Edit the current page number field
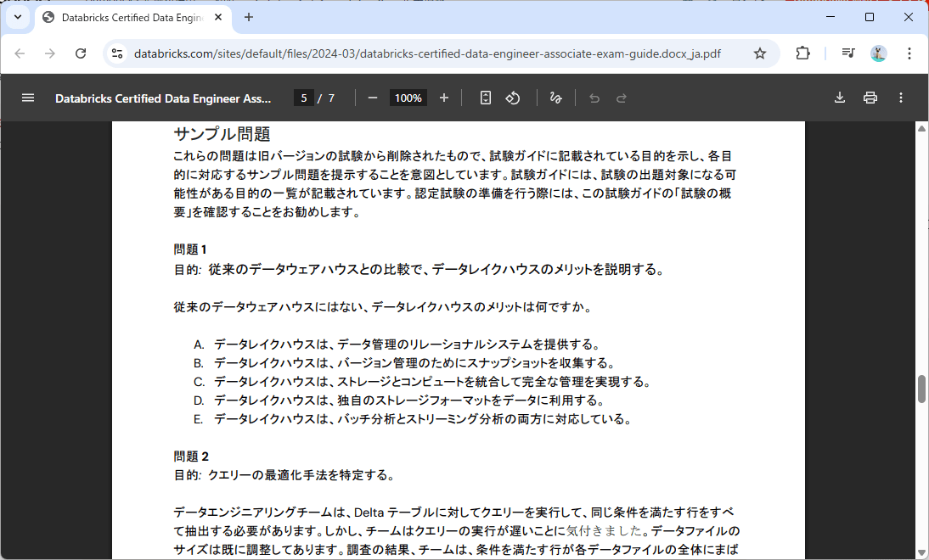 click(304, 98)
